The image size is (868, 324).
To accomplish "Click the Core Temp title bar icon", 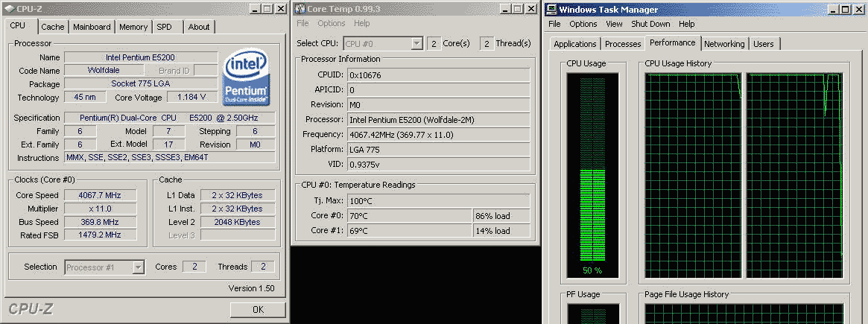I will pos(300,8).
